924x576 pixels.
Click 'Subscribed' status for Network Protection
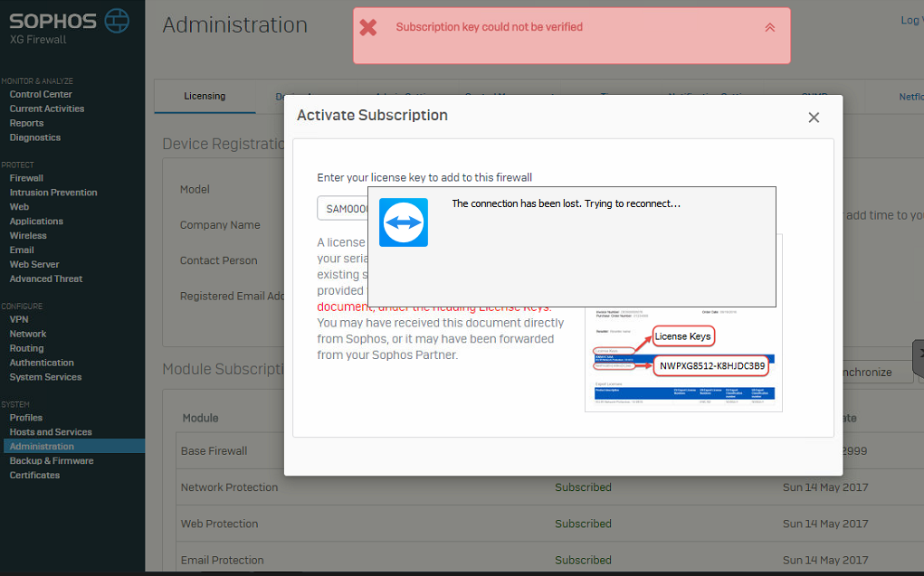pyautogui.click(x=583, y=487)
